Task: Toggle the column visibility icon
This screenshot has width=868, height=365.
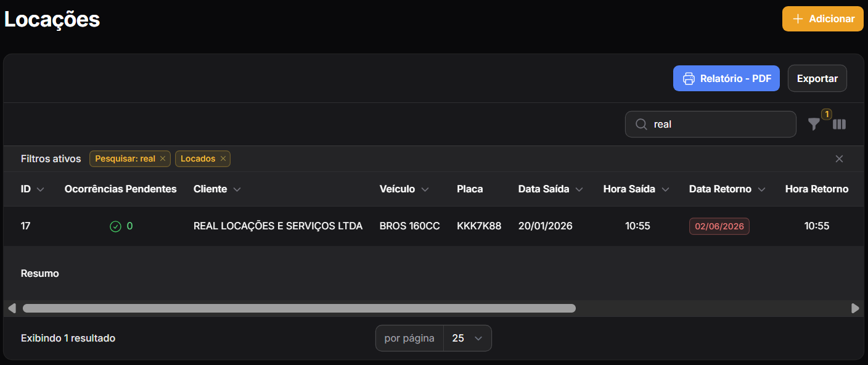Action: coord(839,125)
